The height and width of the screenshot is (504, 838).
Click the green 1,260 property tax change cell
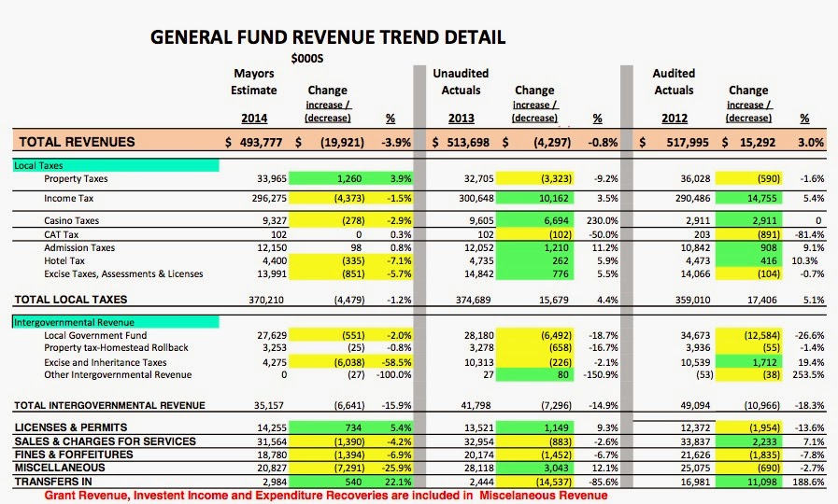(326, 179)
